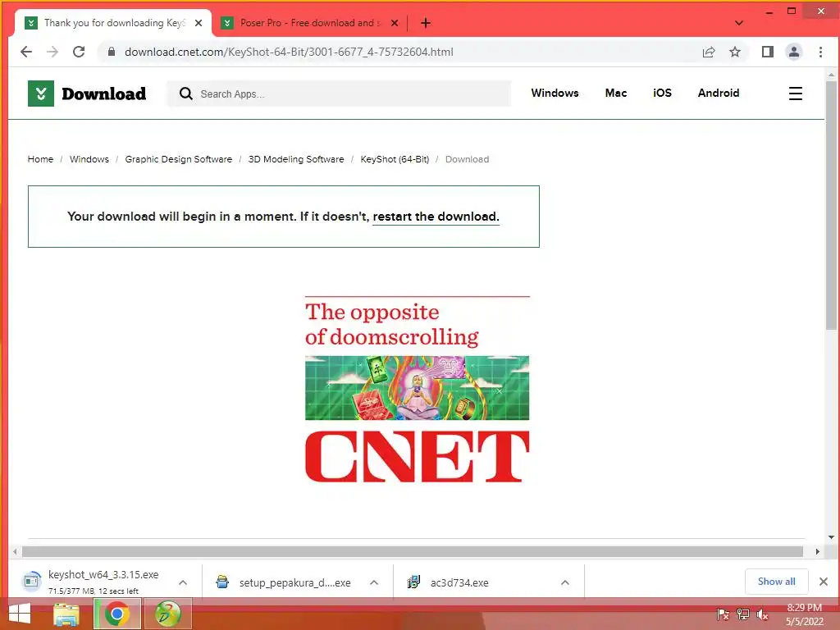
Task: Expand options for ac3d734.exe download
Action: 564,582
